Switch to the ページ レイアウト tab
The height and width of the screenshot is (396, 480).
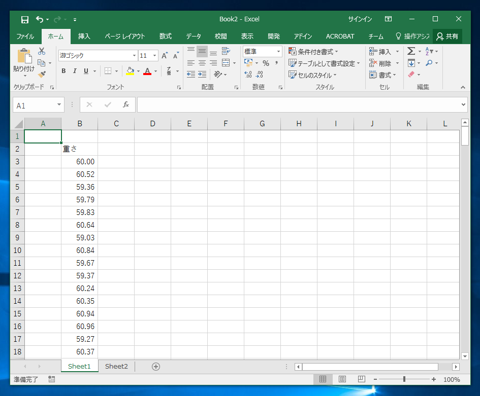point(125,36)
